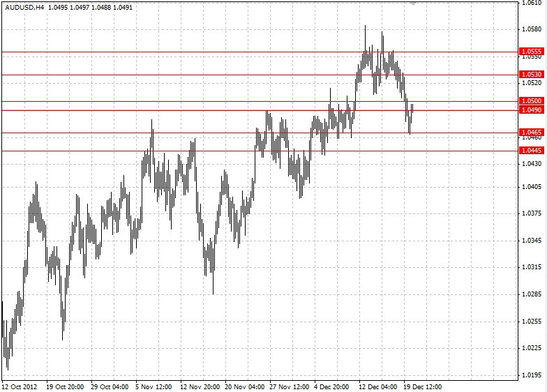547x392 pixels.
Task: Click the 1.0345 price scale value
Action: (532, 241)
